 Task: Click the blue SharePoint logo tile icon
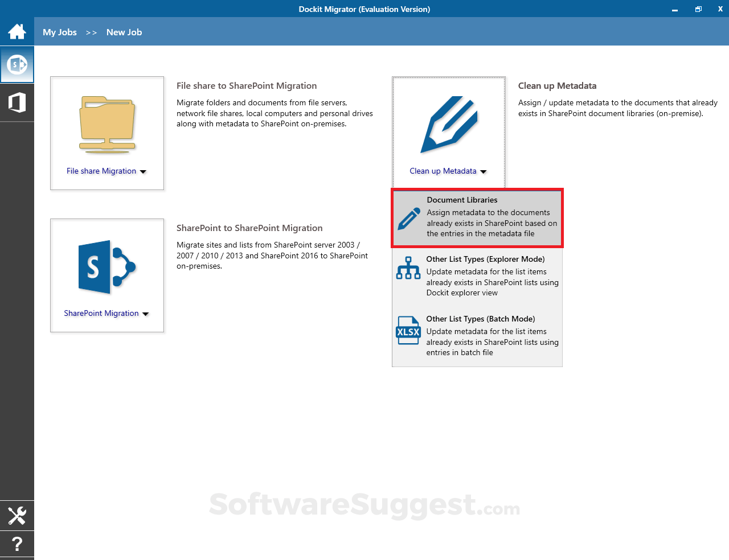107,267
